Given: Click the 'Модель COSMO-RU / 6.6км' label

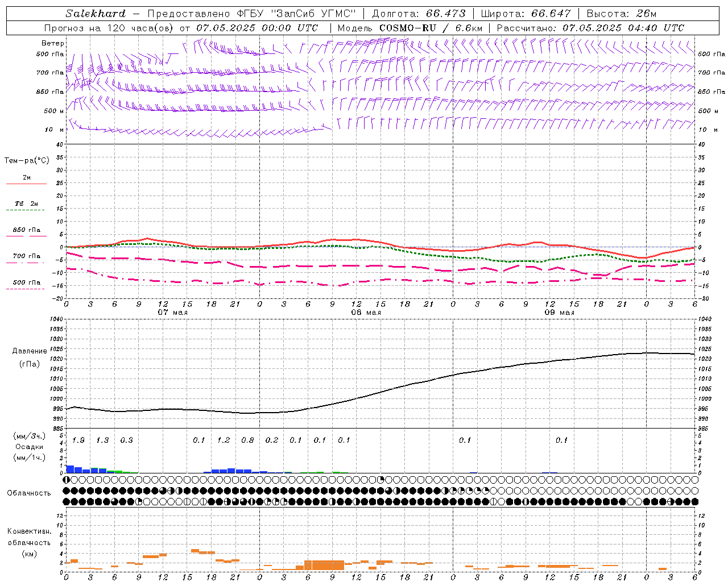Looking at the screenshot, I should 409,28.
